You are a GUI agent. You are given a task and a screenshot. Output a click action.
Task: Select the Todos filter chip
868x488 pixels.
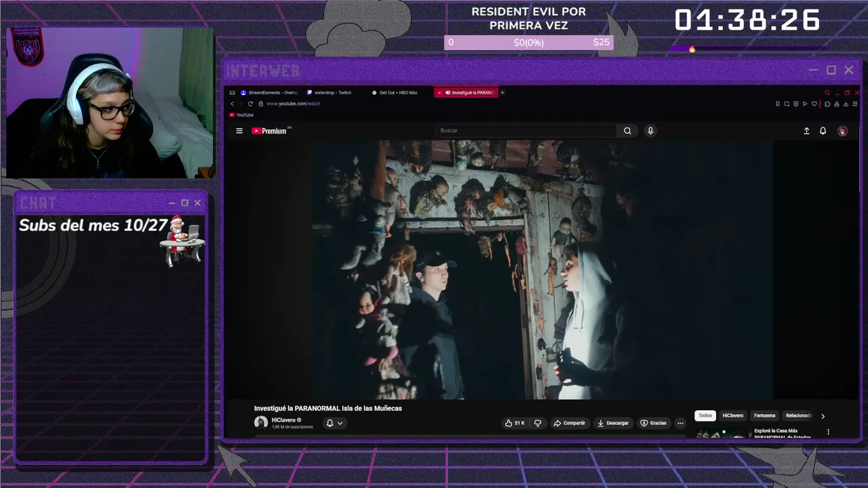(x=705, y=415)
